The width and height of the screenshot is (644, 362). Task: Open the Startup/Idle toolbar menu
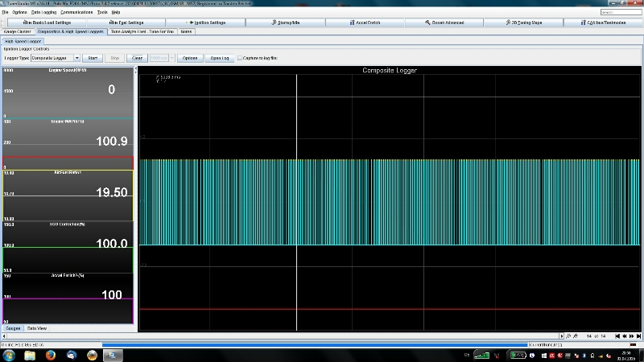(286, 23)
